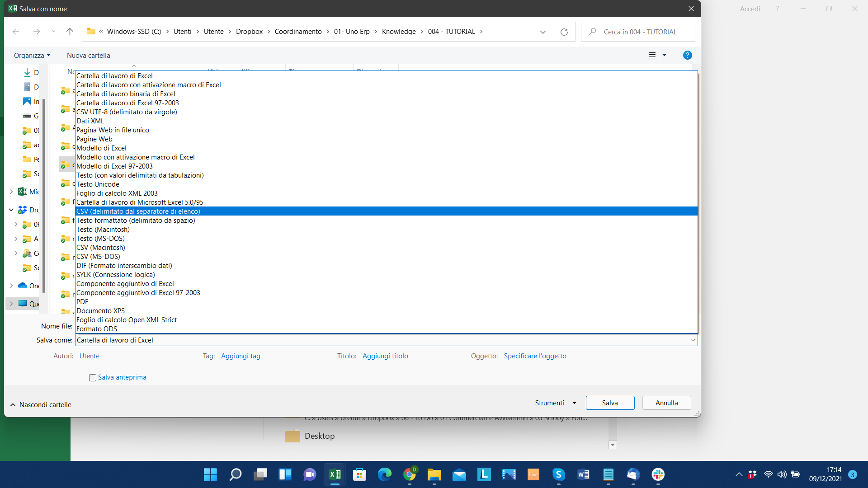Collapse the Dropbox tree node
Screen dimensions: 868x488
point(11,210)
